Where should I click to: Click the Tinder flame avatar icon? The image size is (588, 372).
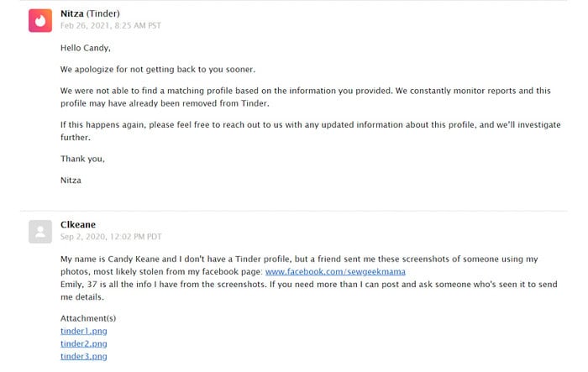click(40, 21)
